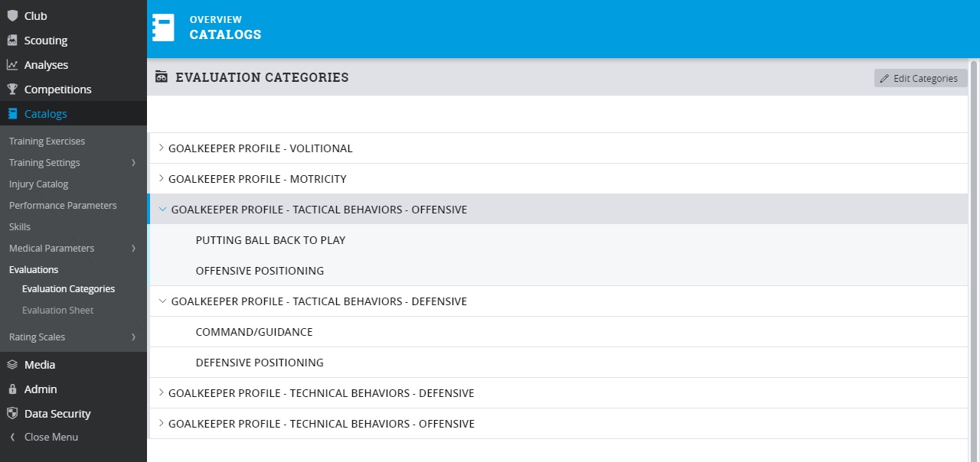Viewport: 980px width, 462px height.
Task: Expand Technical Behaviors - Defensive chevron
Action: click(161, 392)
